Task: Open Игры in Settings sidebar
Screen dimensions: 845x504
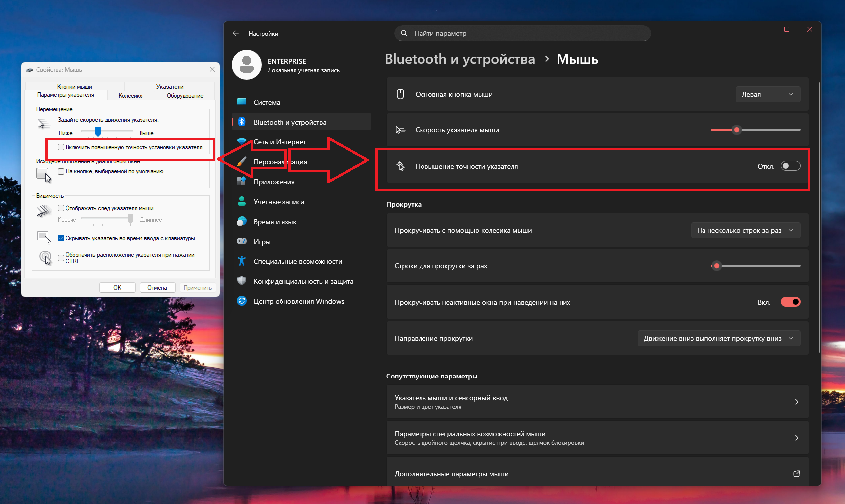Action: pos(301,242)
